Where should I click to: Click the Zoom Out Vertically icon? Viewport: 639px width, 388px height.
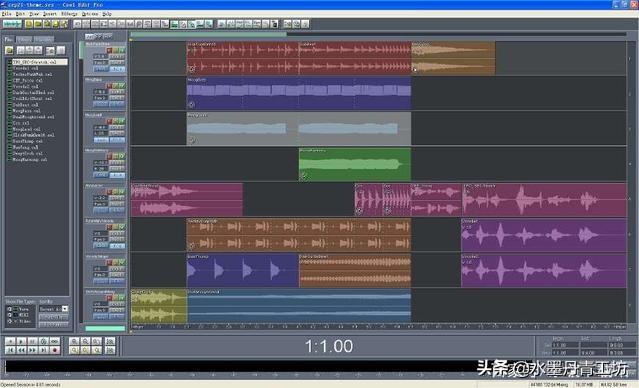point(110,350)
